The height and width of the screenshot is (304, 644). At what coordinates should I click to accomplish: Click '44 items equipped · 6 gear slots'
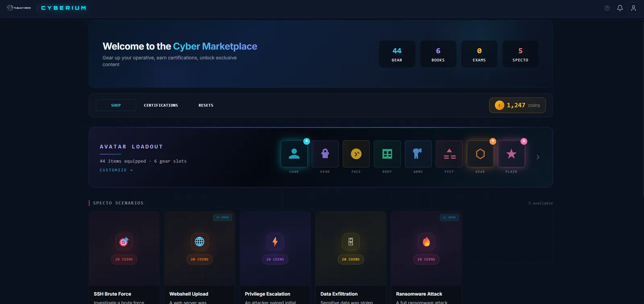[143, 161]
